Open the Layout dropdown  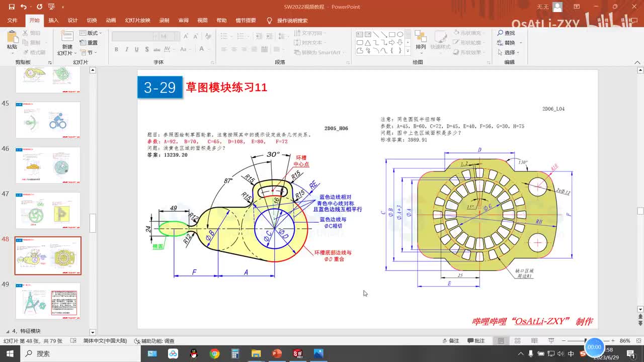tap(91, 33)
